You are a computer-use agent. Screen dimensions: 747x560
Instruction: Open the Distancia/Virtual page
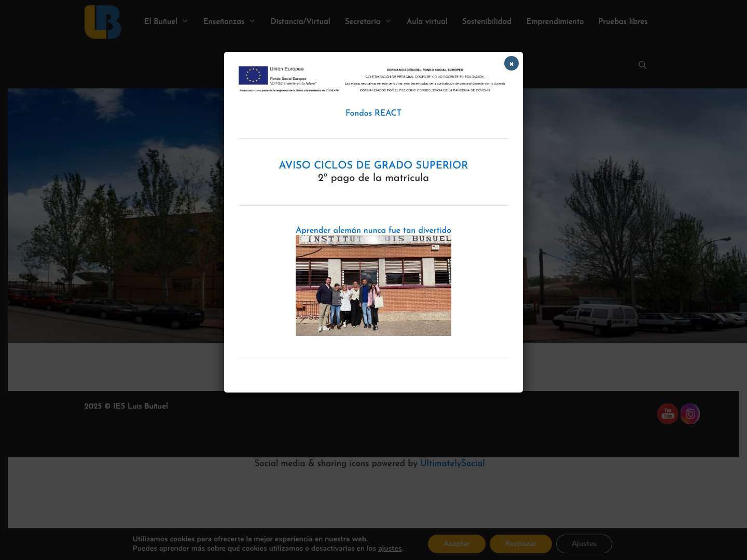tap(300, 22)
